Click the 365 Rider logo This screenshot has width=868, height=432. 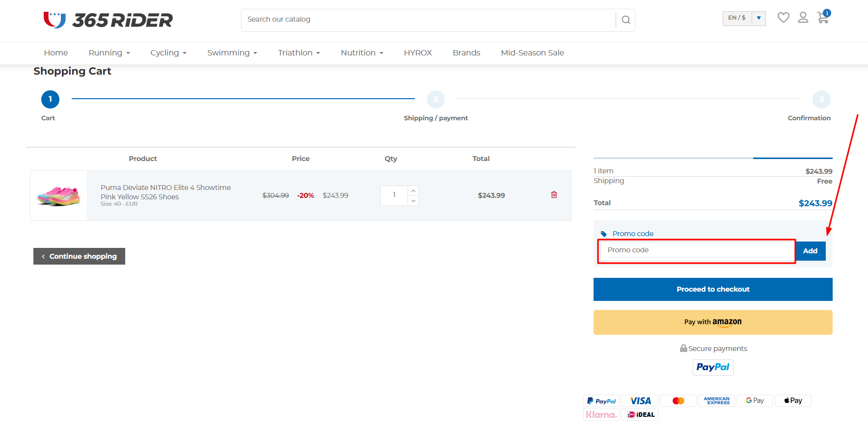tap(108, 20)
